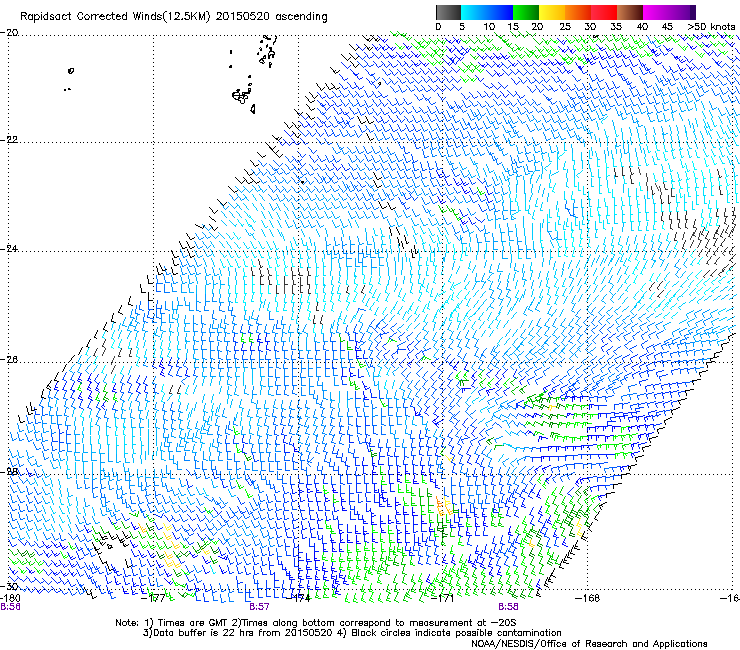The width and height of the screenshot is (740, 650).
Task: Click the blue 10-15 knots legend swatch
Action: point(500,12)
